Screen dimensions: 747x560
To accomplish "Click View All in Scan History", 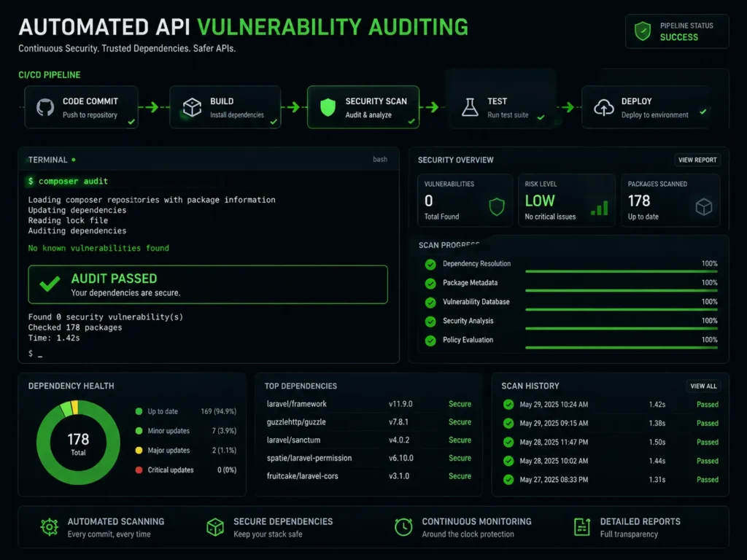I will tap(703, 386).
